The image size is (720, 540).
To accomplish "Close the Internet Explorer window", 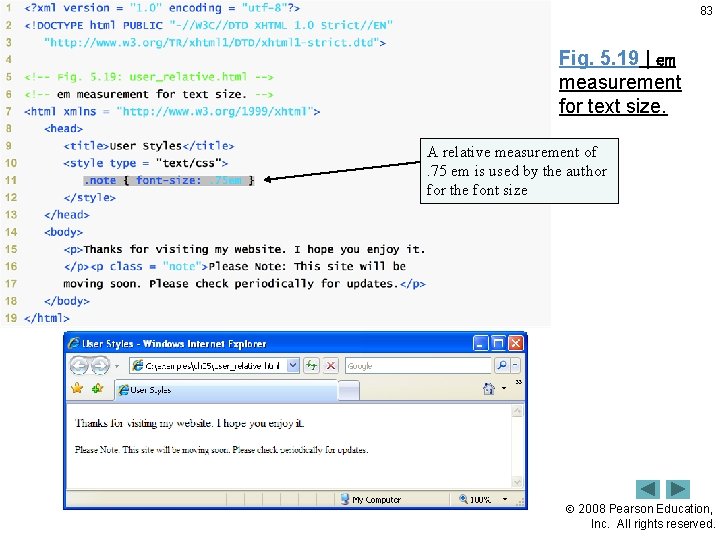I will click(516, 343).
